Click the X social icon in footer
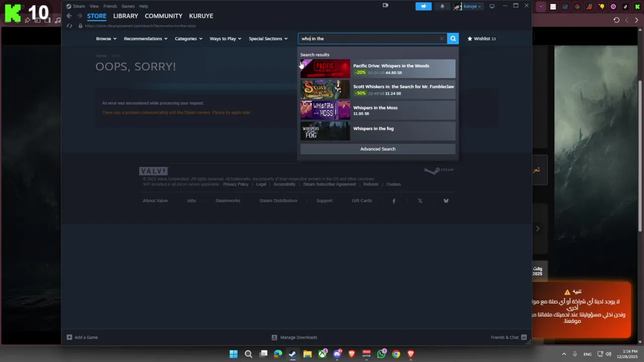Screen dimensions: 644x362 (420, 201)
